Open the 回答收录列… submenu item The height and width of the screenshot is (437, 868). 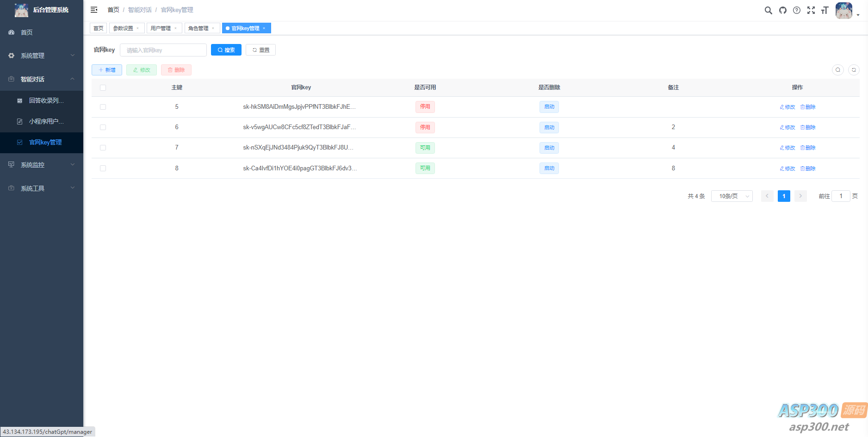point(42,100)
